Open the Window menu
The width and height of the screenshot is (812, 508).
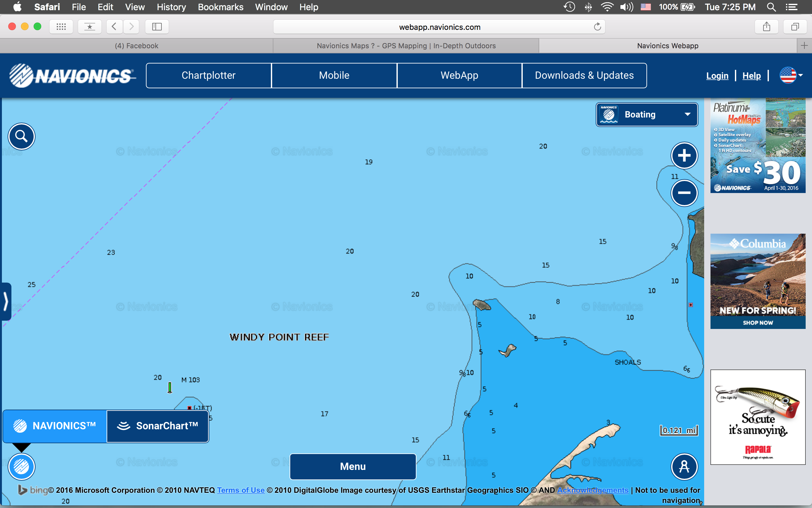pos(271,7)
